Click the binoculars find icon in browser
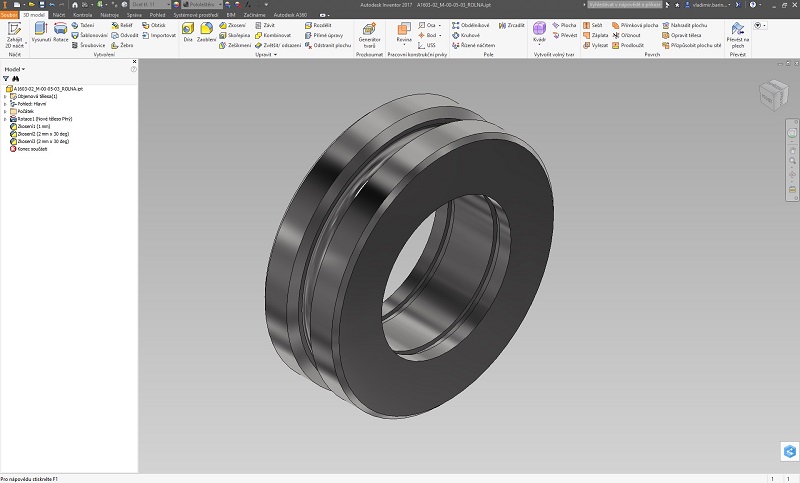Image resolution: width=800 pixels, height=483 pixels. 17,78
